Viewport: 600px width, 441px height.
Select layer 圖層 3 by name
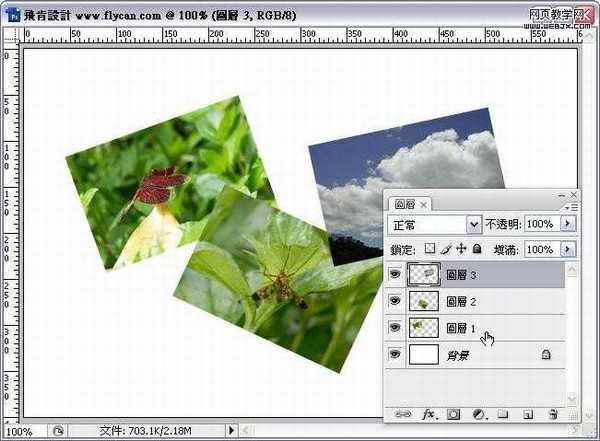461,275
